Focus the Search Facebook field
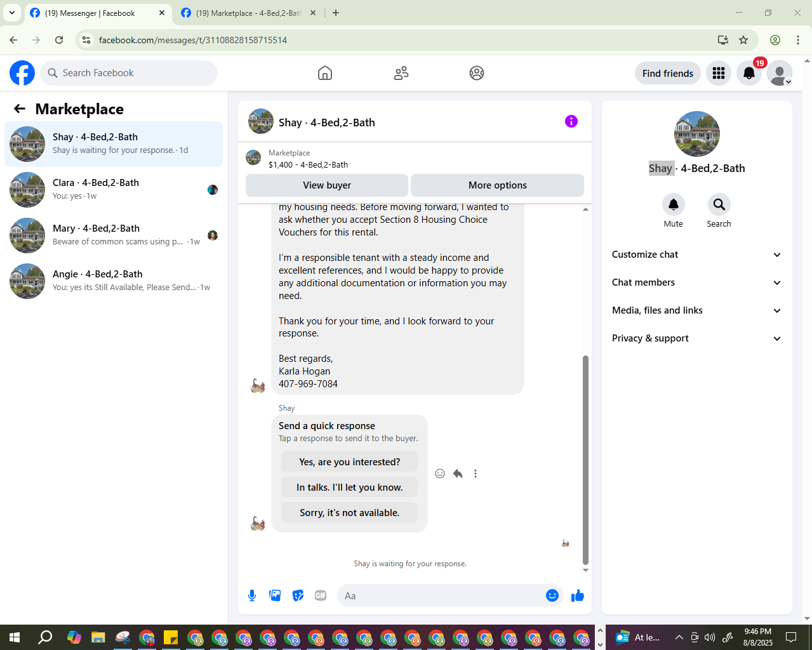 129,73
